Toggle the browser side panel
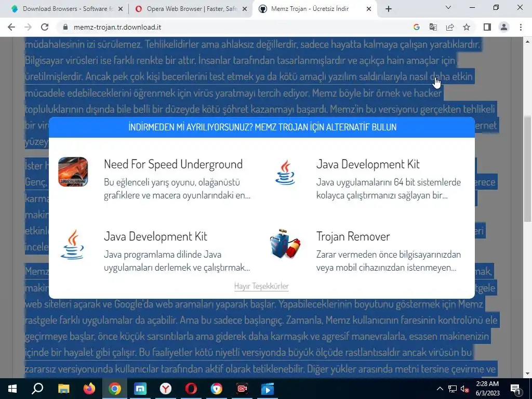The image size is (532, 399). pyautogui.click(x=487, y=27)
